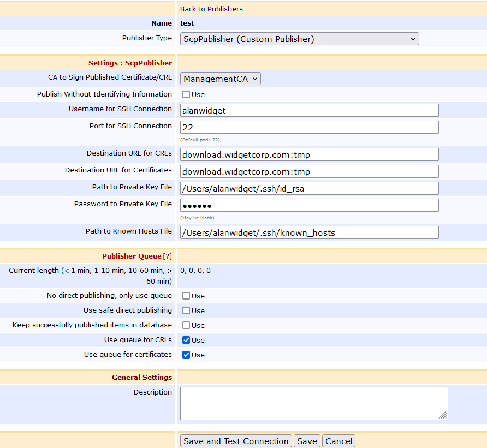This screenshot has width=487, height=448.
Task: Click the Username for SSH Connection field
Action: tap(309, 110)
